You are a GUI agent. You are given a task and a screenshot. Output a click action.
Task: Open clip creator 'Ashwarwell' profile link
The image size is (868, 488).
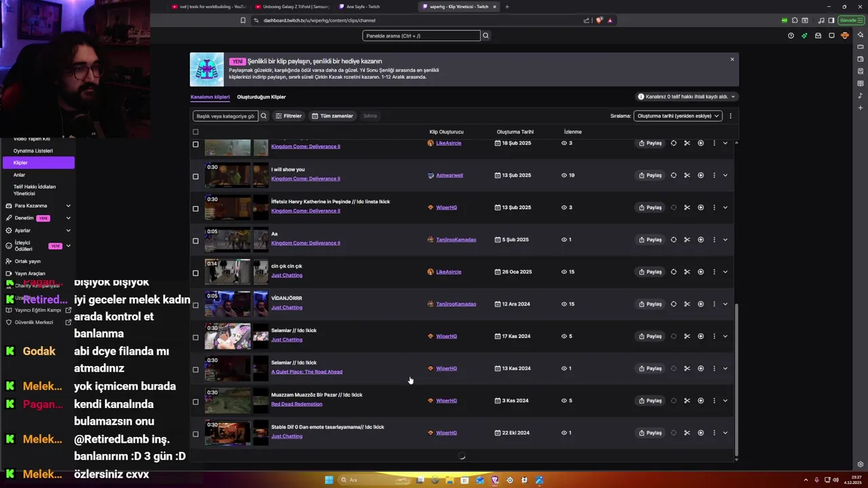[x=450, y=176]
